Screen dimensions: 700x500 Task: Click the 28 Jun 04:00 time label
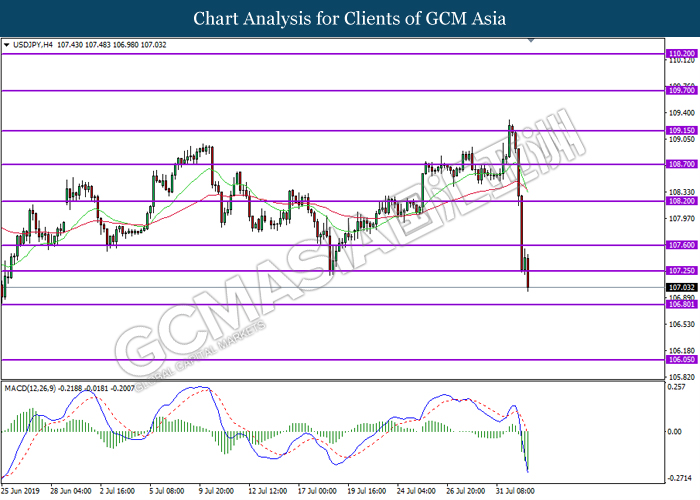(71, 491)
